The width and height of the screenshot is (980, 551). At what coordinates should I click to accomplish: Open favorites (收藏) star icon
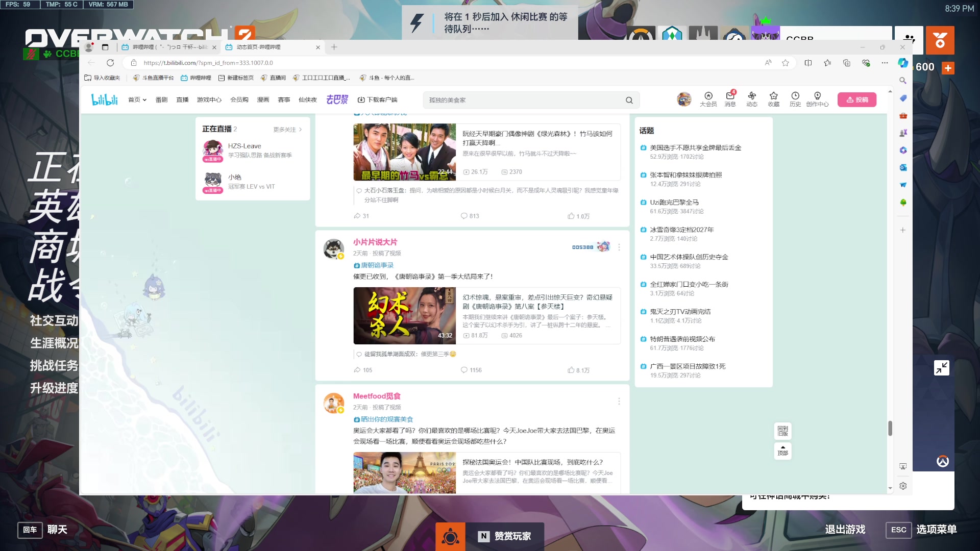[774, 99]
